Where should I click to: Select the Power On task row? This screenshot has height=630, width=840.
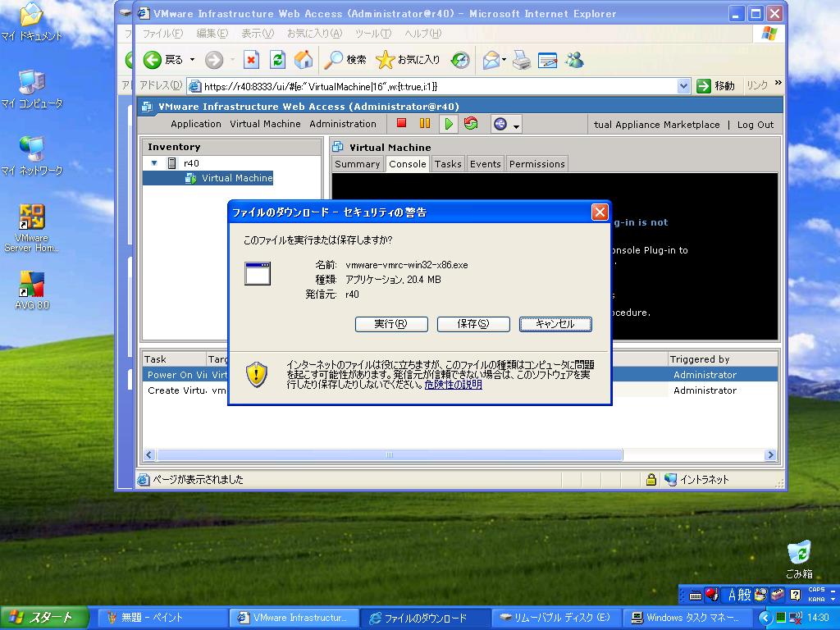459,375
